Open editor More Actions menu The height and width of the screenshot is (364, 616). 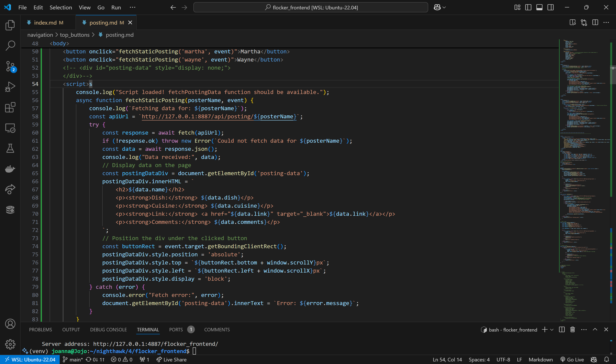pyautogui.click(x=606, y=23)
